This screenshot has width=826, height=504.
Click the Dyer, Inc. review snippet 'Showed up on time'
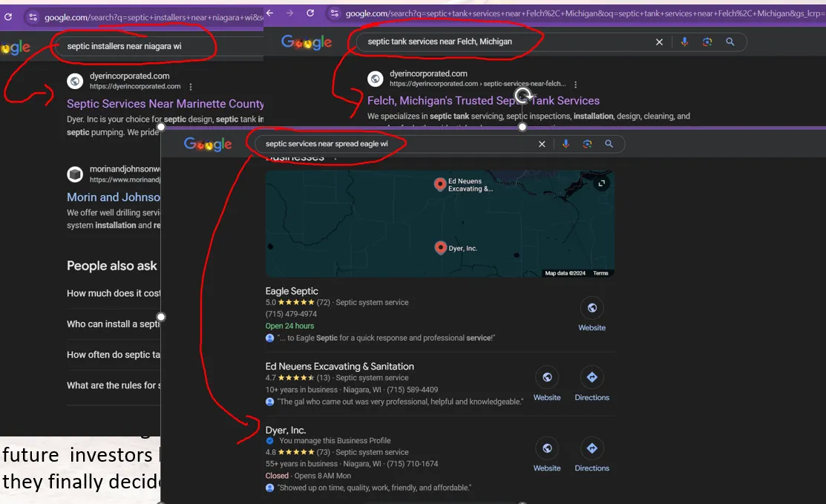click(x=374, y=488)
